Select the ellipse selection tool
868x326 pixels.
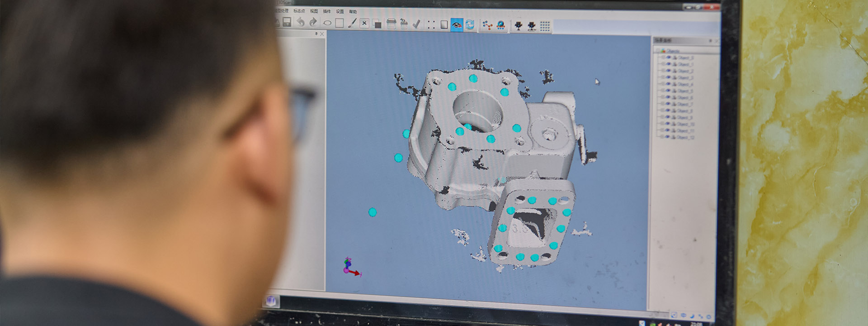pos(327,23)
